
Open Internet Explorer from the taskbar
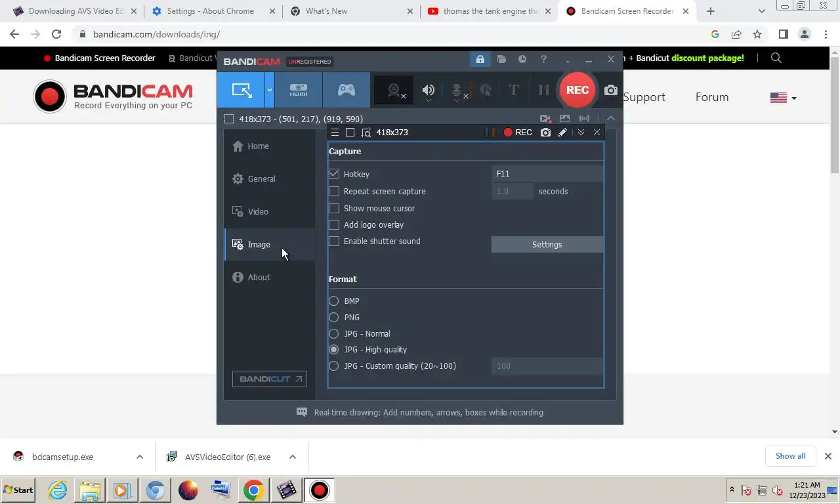click(58, 490)
